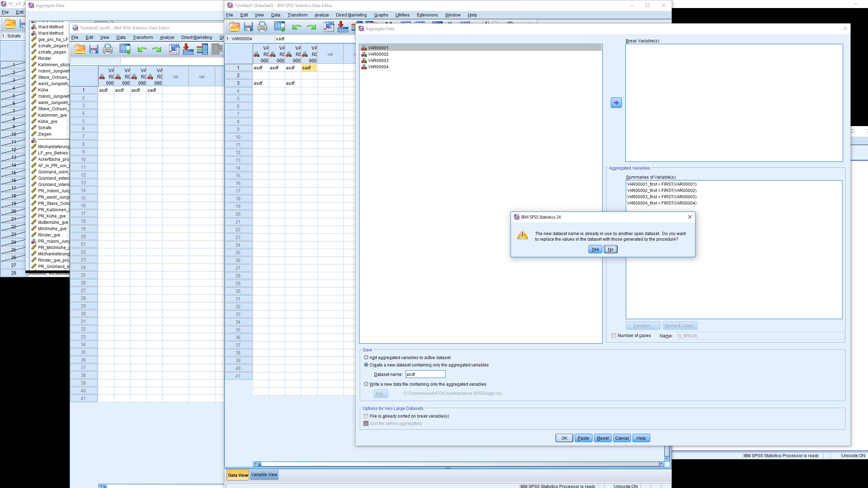
Task: Check File is already sorted on break variables
Action: [x=366, y=416]
